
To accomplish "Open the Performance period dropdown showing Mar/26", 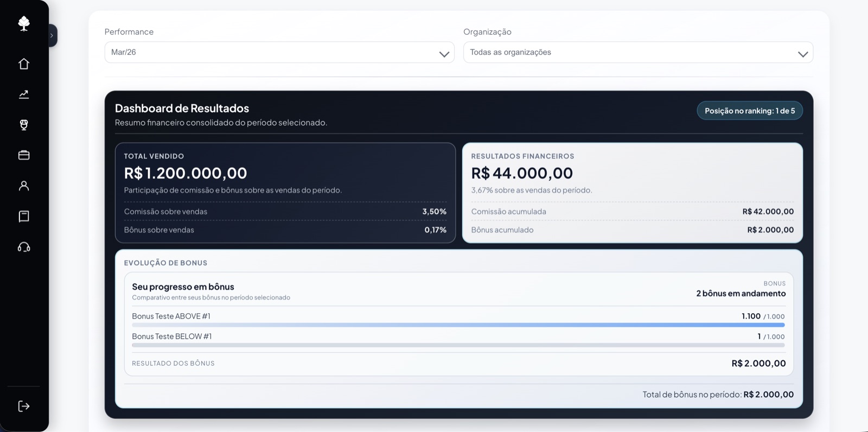I will pyautogui.click(x=279, y=53).
